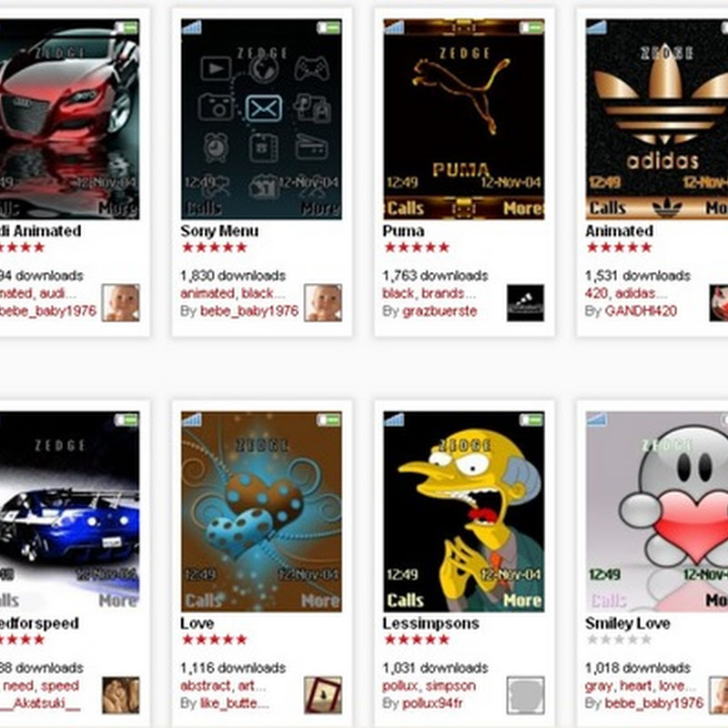Click baby avatar next to Audi Animated
The height and width of the screenshot is (728, 728).
click(121, 303)
